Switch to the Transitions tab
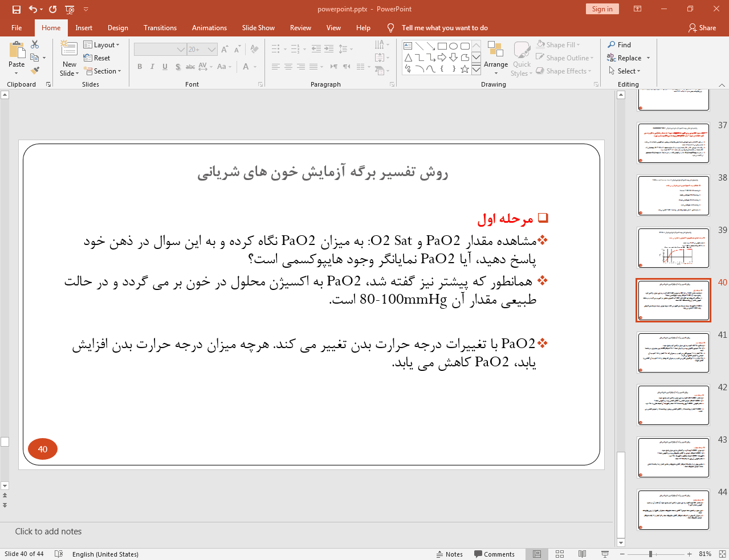This screenshot has width=729, height=560. pyautogui.click(x=160, y=28)
